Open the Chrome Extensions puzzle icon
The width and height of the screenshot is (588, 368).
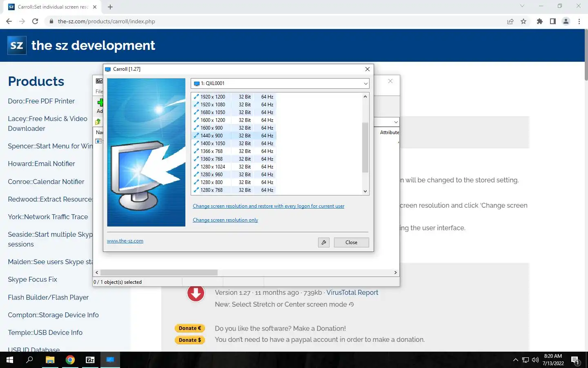[540, 21]
